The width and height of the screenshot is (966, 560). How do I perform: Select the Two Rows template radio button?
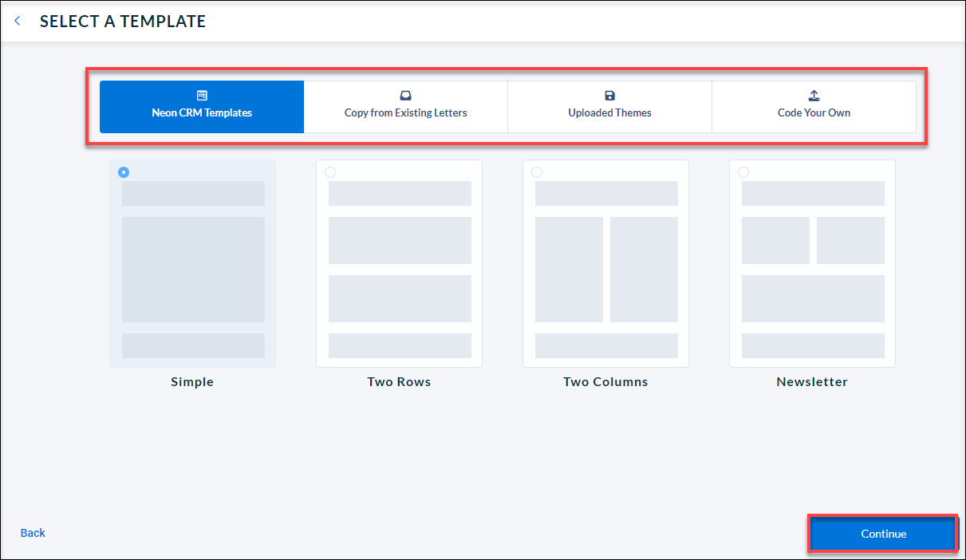tap(330, 172)
